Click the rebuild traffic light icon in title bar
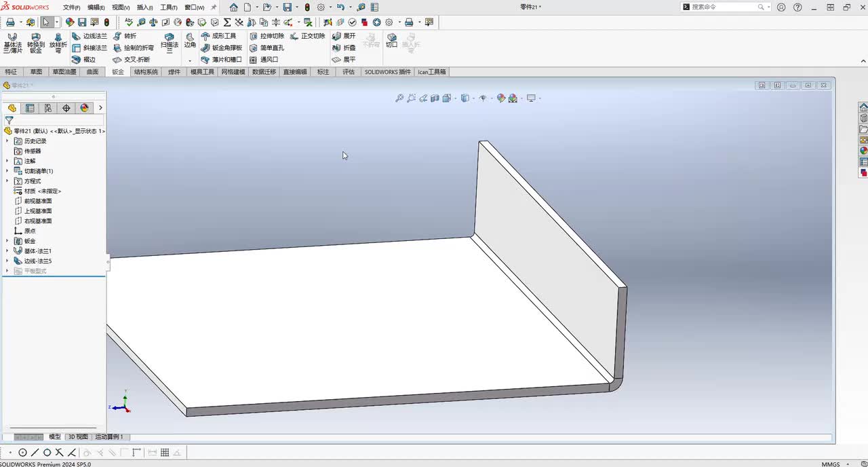 307,7
